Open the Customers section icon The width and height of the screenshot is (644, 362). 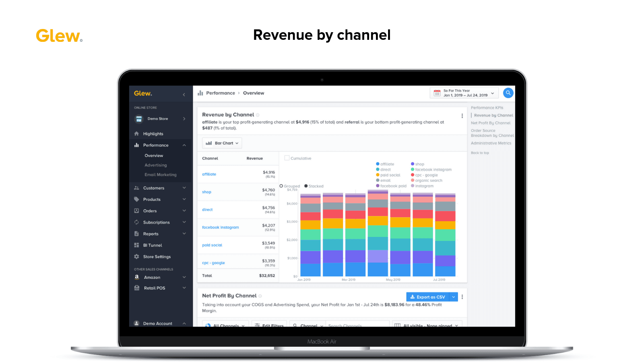[x=137, y=187]
